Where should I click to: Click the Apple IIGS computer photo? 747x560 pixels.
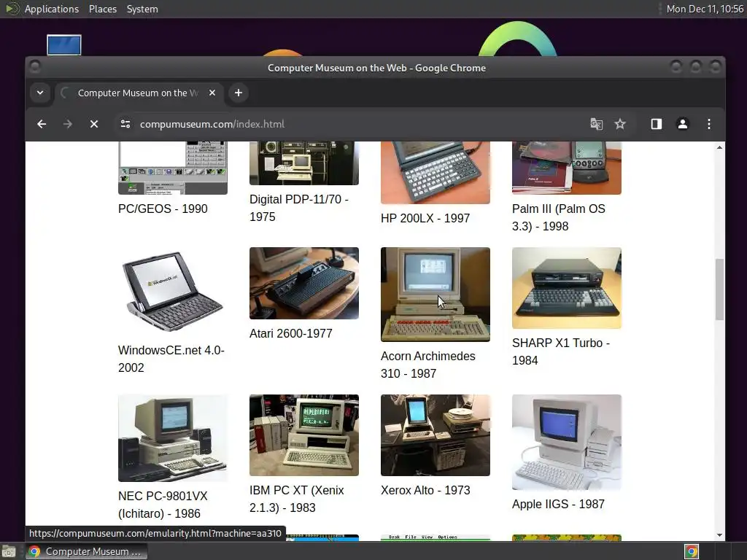(x=566, y=442)
